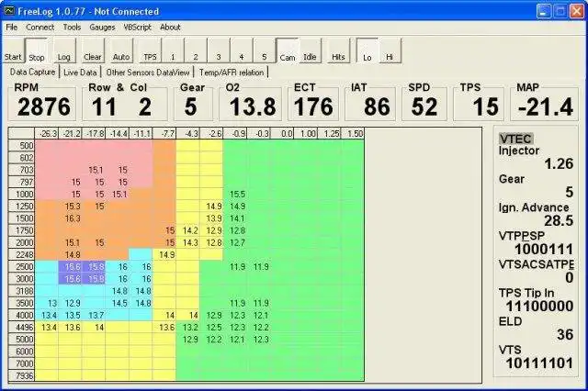Click the Ign. Advance value 28.5
This screenshot has width=588, height=391.
[559, 220]
